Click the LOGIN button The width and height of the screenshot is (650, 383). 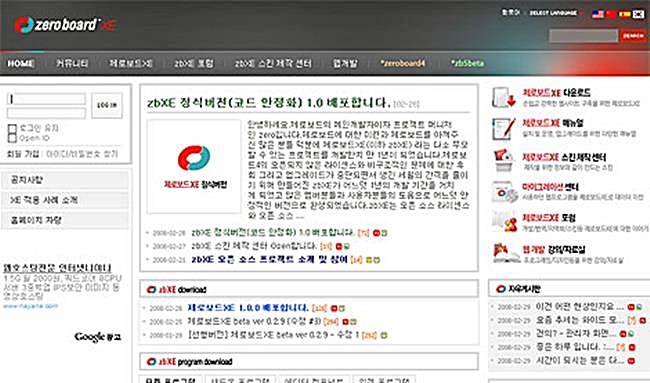click(x=107, y=105)
